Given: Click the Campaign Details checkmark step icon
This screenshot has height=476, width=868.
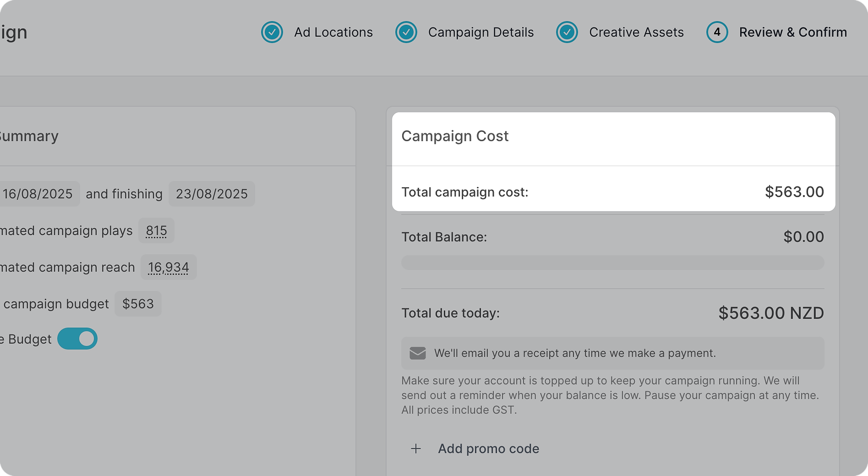Looking at the screenshot, I should (x=406, y=32).
